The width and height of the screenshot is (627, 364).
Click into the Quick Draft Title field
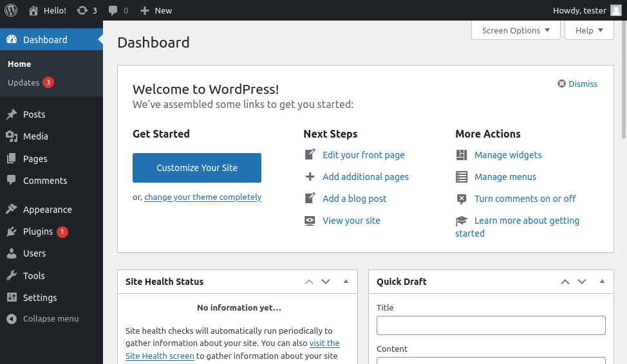[491, 325]
